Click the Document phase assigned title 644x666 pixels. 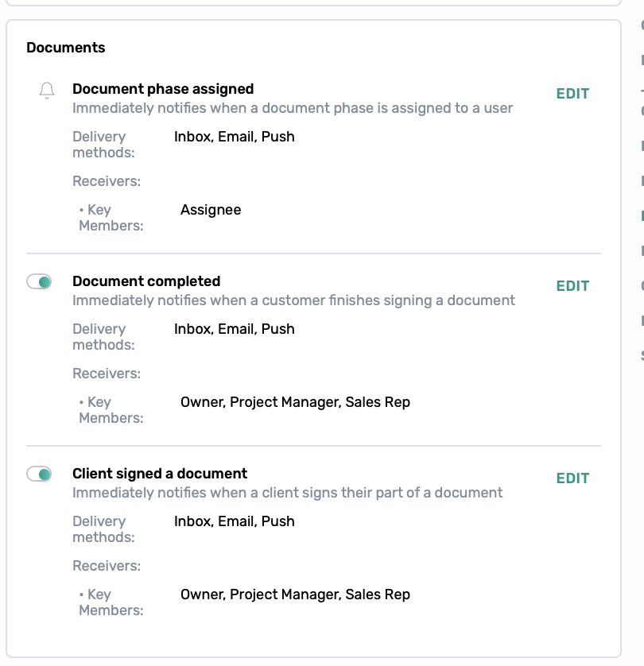point(163,89)
